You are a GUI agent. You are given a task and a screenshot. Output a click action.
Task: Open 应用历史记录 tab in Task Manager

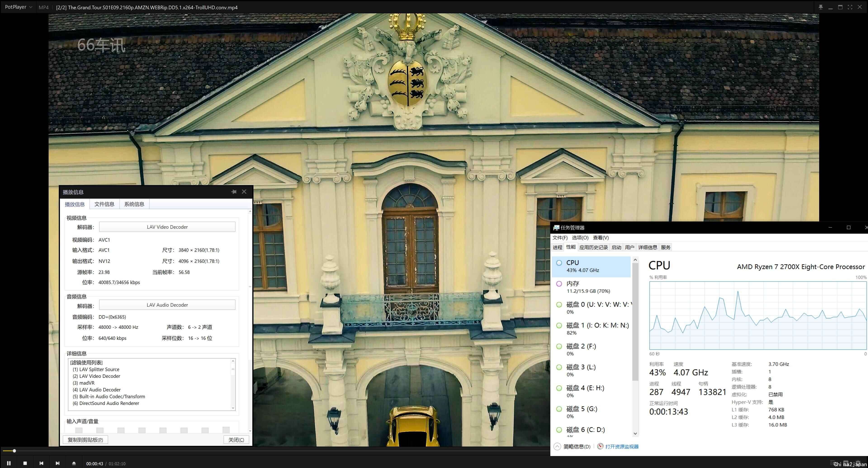point(593,247)
